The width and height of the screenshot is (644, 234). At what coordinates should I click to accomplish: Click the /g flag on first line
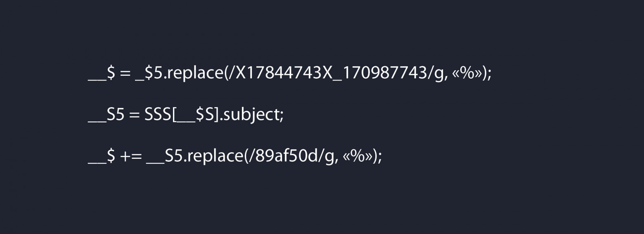tap(437, 74)
